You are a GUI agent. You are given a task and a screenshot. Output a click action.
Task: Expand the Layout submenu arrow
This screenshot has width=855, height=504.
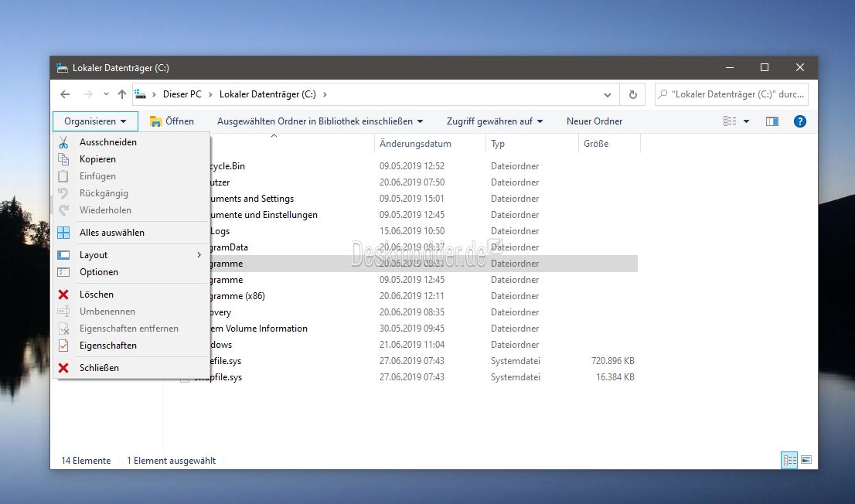pos(199,255)
